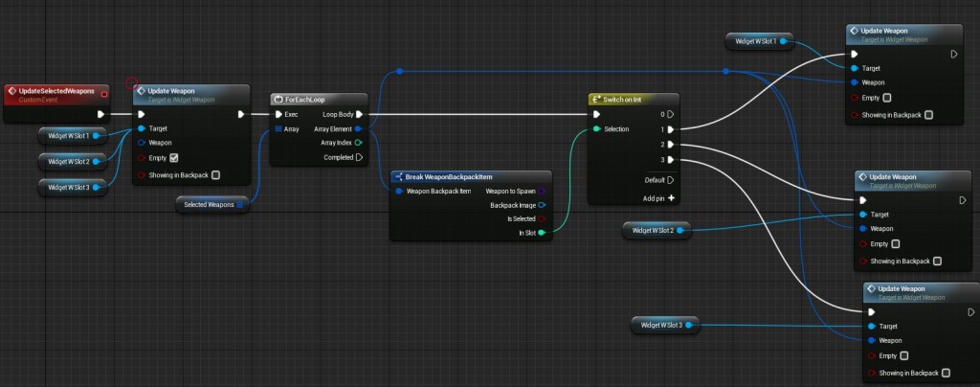980x387 pixels.
Task: Click Switch on Int output pin 3
Action: 671,159
